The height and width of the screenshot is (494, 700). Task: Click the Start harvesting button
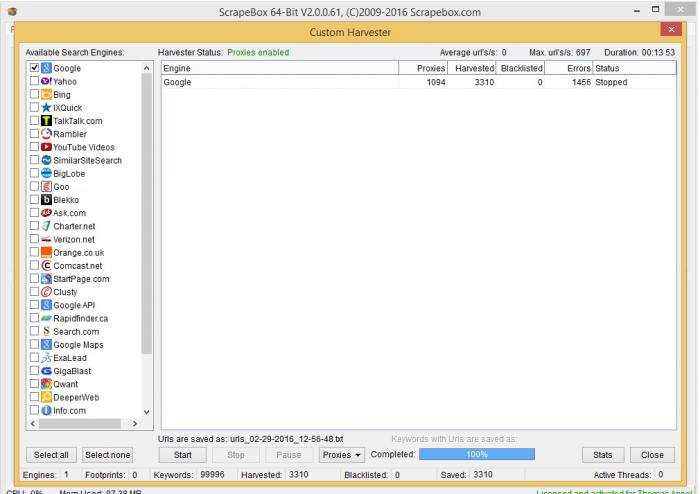tap(183, 455)
